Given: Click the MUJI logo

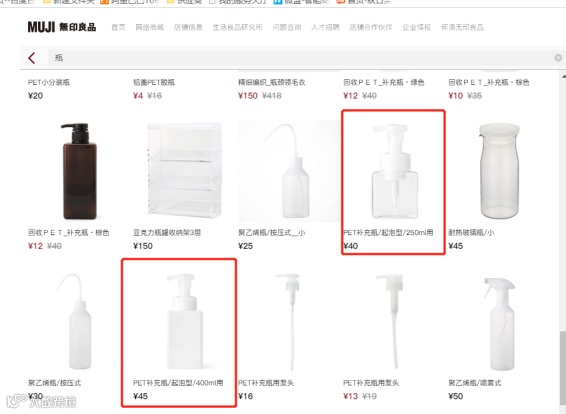Looking at the screenshot, I should [62, 27].
